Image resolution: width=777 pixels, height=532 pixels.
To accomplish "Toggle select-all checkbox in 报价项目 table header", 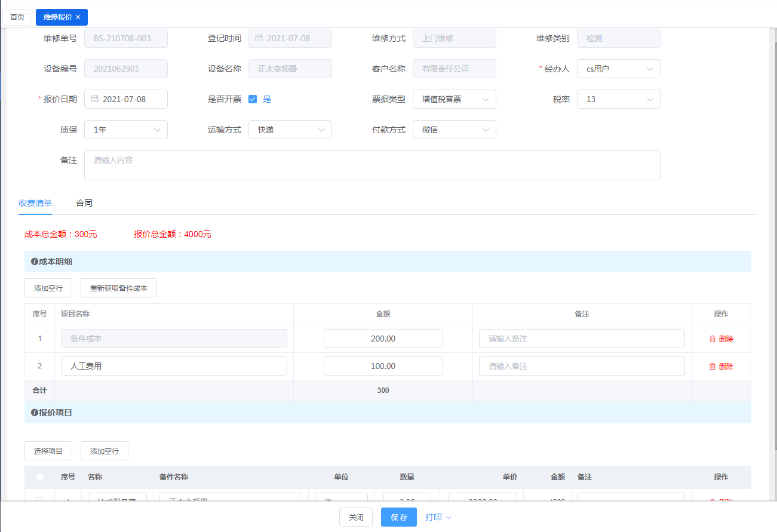I will coord(40,477).
